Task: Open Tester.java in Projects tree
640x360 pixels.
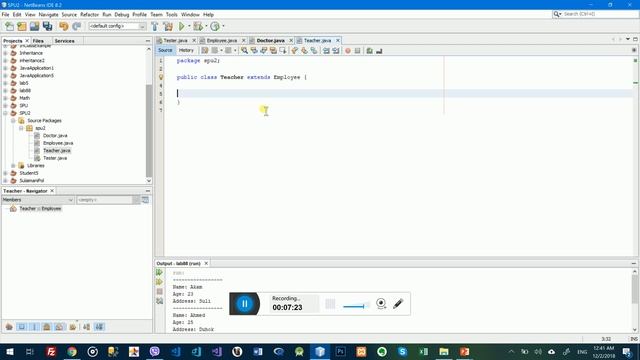Action: (x=55, y=158)
